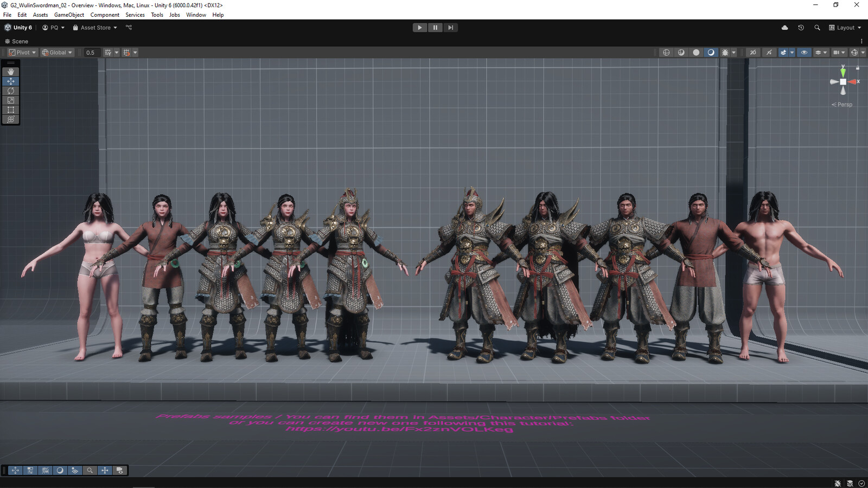Open the Assets menu

40,15
